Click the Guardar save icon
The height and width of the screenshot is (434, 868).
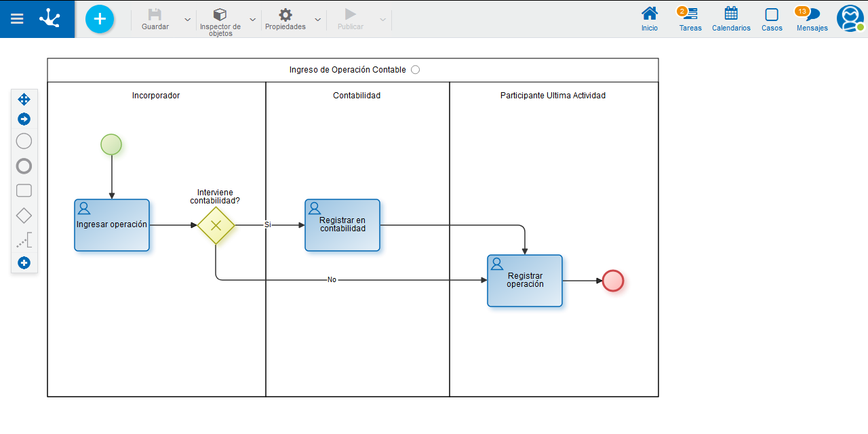coord(155,14)
